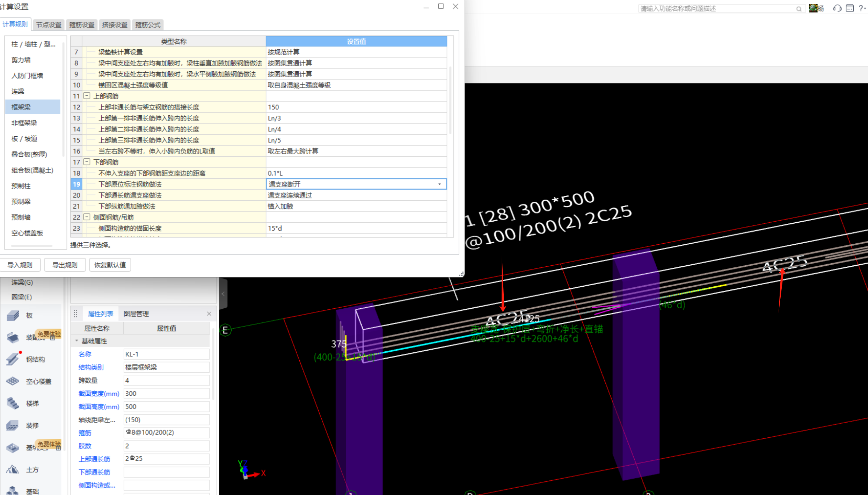Viewport: 868px width, 495px height.
Task: Select 人防门框墙 in the component list
Action: click(33, 76)
